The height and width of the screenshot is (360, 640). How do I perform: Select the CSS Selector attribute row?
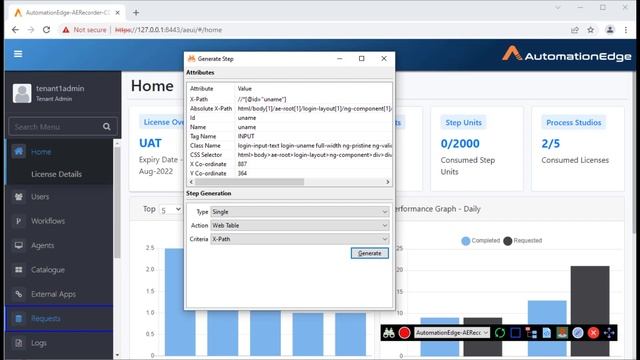point(289,155)
